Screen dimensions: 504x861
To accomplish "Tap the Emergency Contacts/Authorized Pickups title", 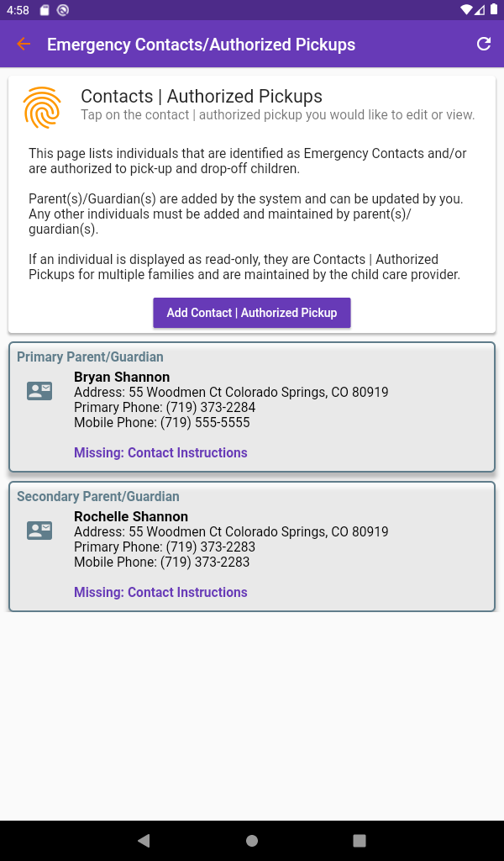I will tap(201, 45).
